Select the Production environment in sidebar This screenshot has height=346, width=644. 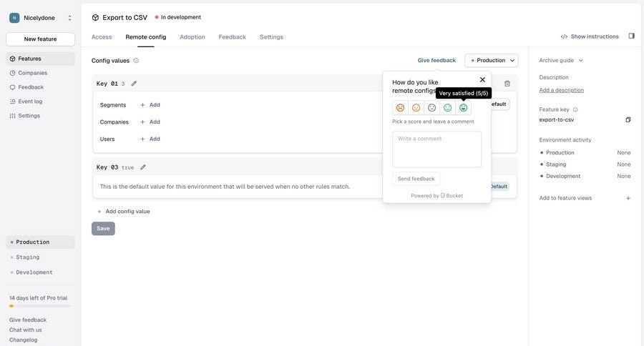[x=40, y=242]
